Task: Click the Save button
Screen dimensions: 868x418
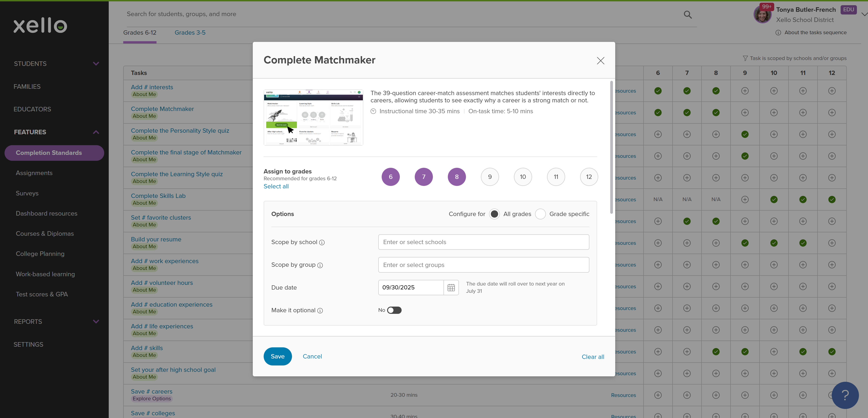Action: click(x=277, y=356)
